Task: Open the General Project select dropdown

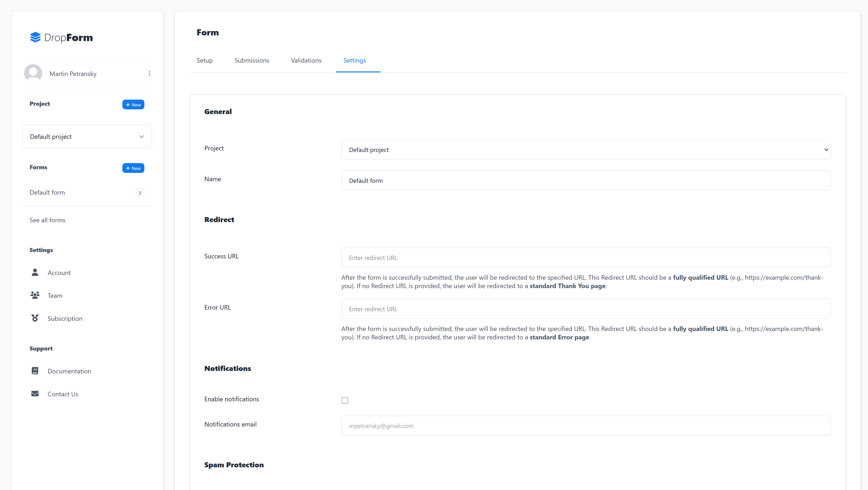Action: tap(586, 149)
